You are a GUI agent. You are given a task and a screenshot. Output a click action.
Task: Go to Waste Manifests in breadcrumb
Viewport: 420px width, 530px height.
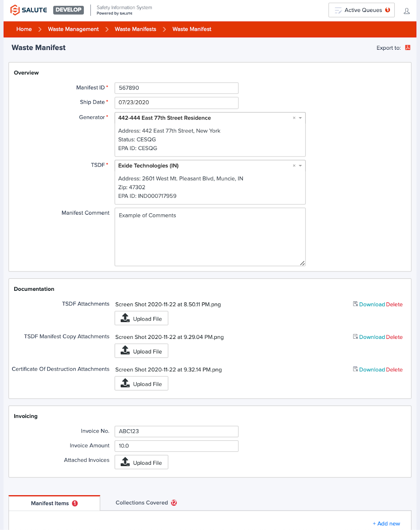tap(135, 29)
